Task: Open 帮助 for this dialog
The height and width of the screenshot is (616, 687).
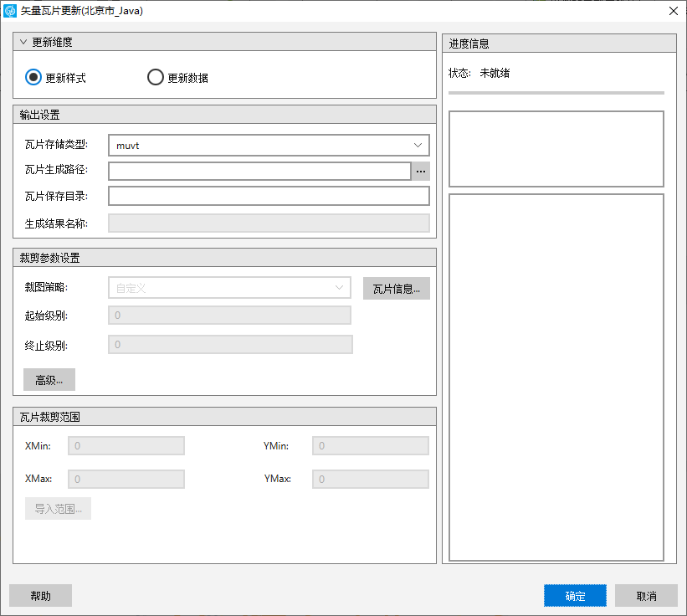Action: 40,596
